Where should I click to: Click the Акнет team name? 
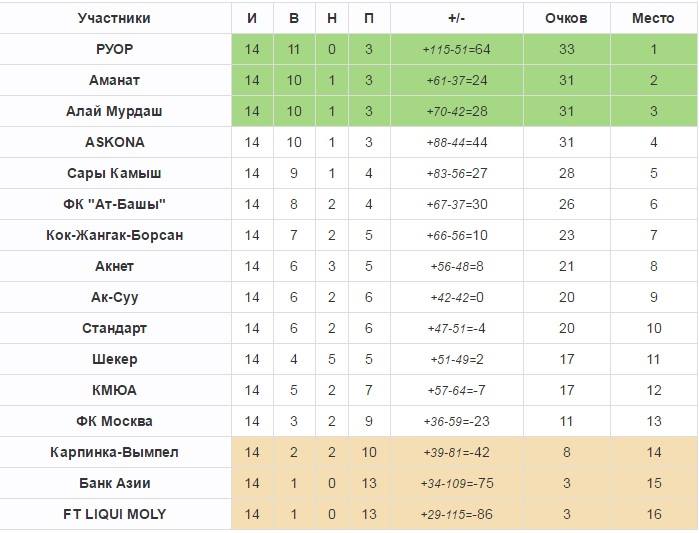114,266
